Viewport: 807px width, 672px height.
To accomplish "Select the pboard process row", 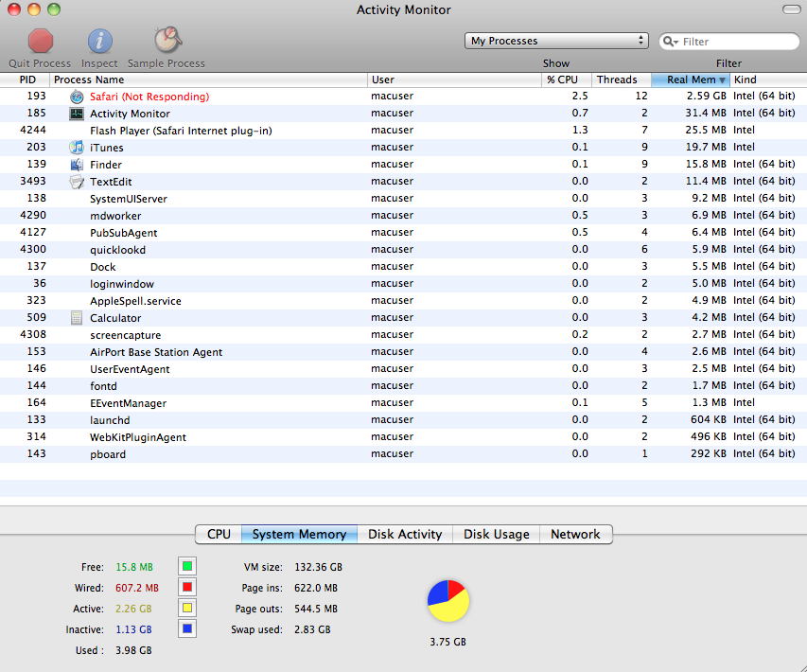I will click(x=403, y=453).
